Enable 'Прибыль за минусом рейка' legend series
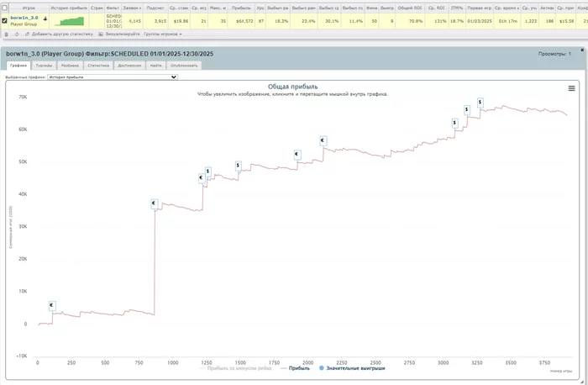This screenshot has height=385, width=588. pyautogui.click(x=235, y=368)
